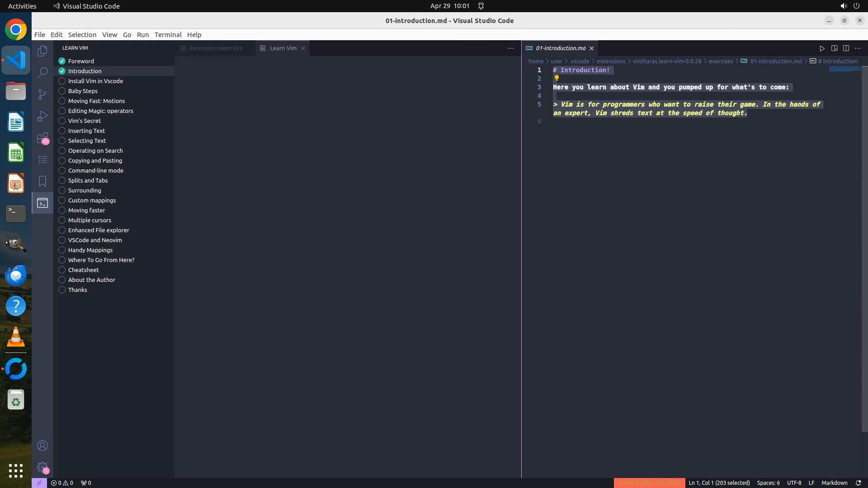Open the Bookmarks view icon
Image resolution: width=868 pixels, height=488 pixels.
(x=42, y=181)
